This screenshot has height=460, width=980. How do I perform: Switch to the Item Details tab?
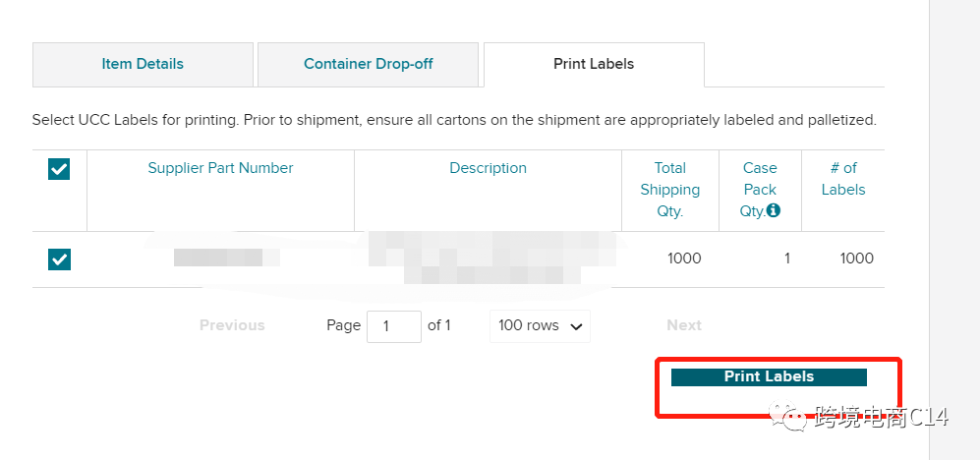click(x=143, y=64)
